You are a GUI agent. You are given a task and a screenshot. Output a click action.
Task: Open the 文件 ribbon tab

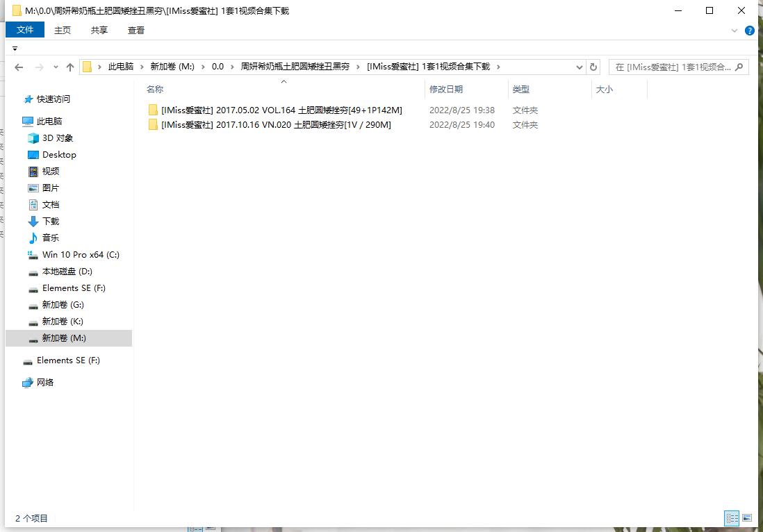pos(25,30)
